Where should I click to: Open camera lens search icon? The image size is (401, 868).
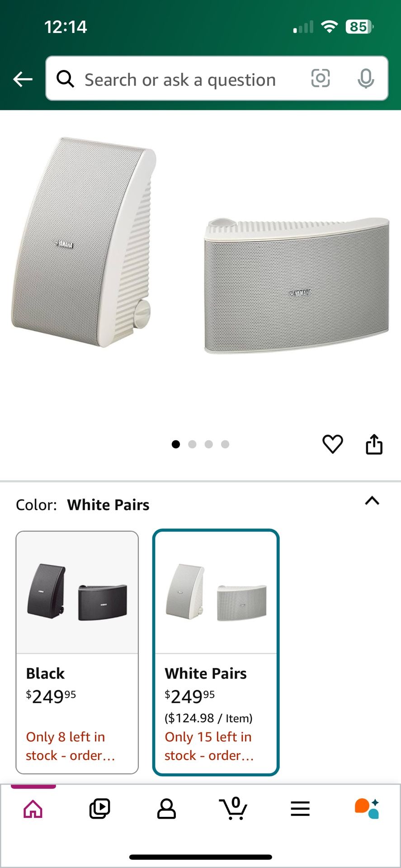(321, 79)
